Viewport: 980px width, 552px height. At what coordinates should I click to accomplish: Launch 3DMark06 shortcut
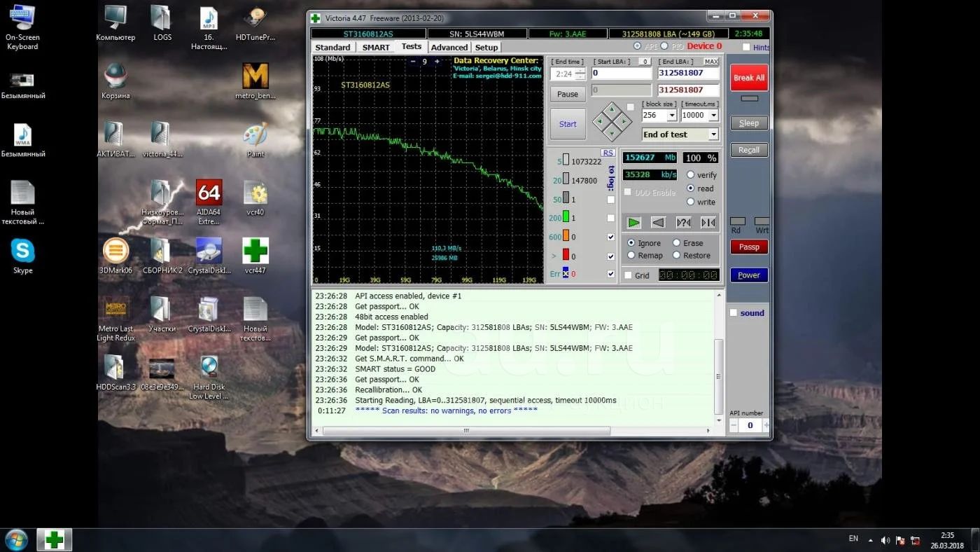[115, 256]
